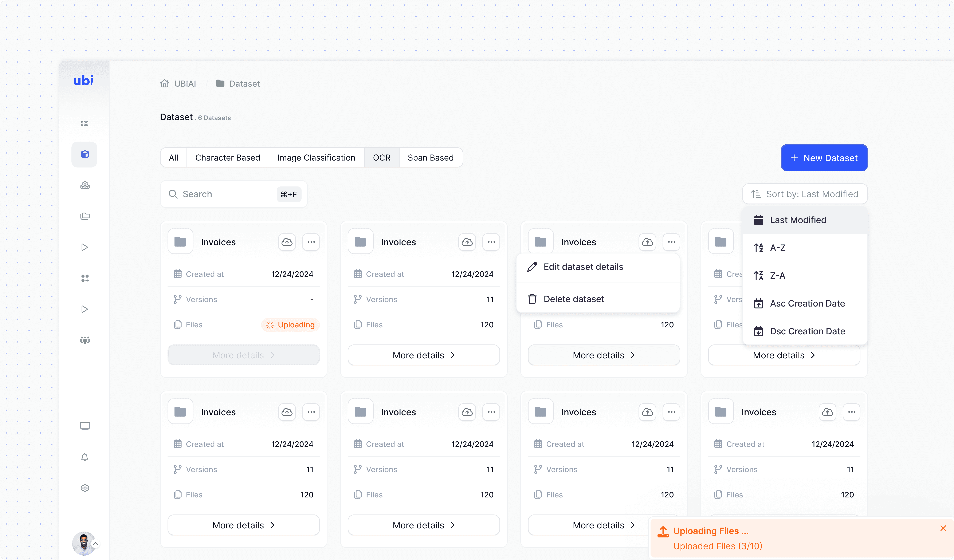
Task: Open three-dot menu on second Invoices card
Action: (x=491, y=242)
